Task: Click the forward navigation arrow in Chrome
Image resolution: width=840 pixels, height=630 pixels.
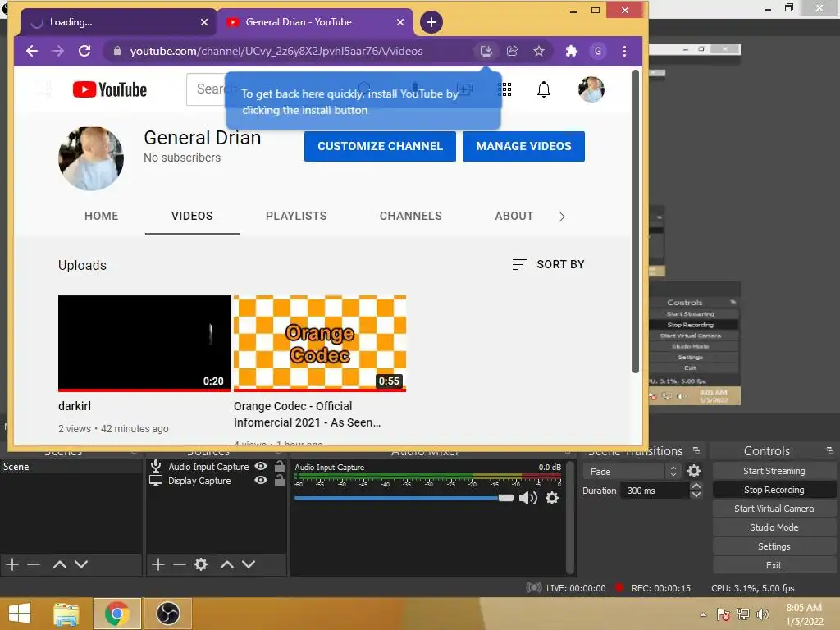Action: [58, 51]
